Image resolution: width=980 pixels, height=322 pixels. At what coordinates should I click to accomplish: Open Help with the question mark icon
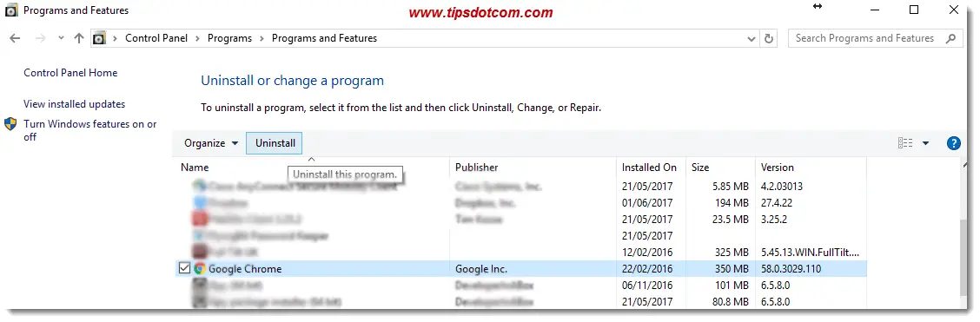point(954,143)
